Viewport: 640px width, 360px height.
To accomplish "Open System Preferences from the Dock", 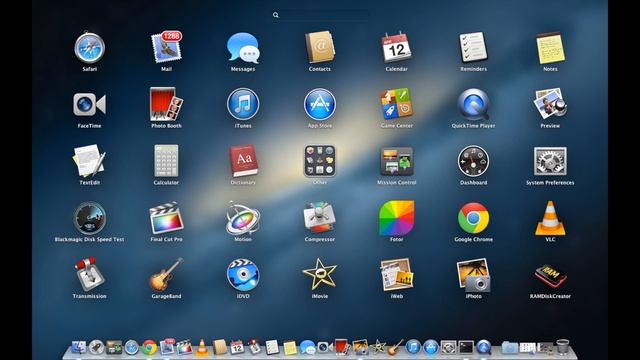I will tap(448, 347).
